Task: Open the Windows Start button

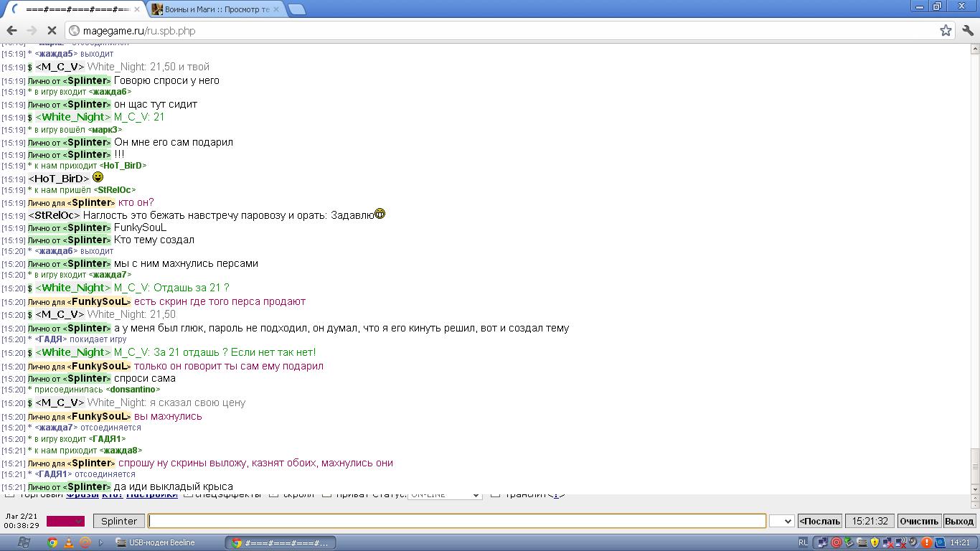Action: (x=23, y=542)
